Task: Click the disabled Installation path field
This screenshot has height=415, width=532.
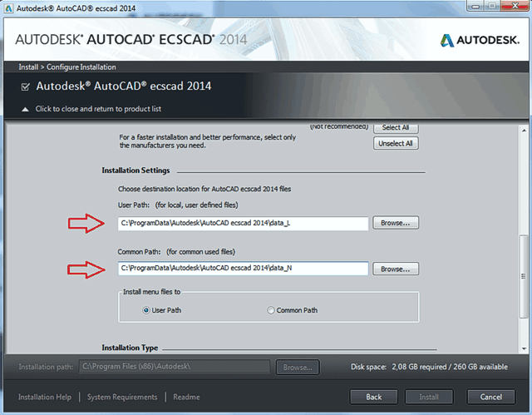Action: (175, 367)
